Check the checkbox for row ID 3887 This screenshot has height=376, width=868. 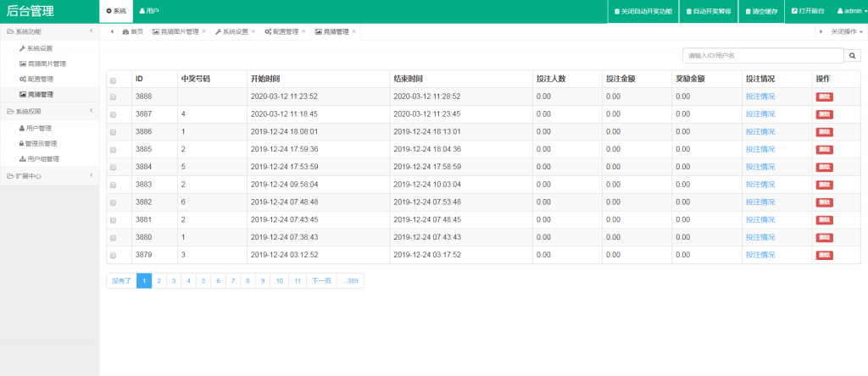[114, 114]
